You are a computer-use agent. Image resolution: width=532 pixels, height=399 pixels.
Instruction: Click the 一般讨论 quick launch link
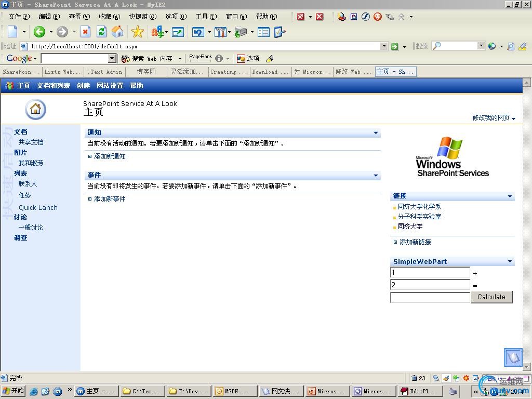[x=31, y=228]
